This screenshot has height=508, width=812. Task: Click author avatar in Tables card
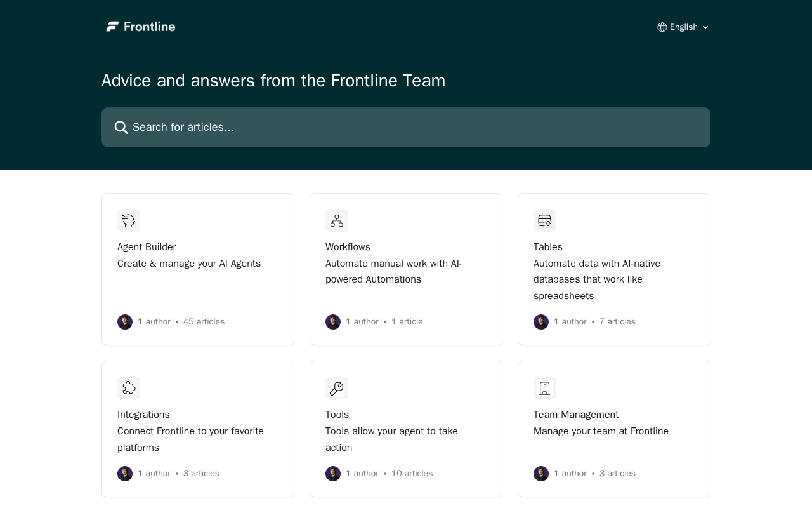(x=541, y=322)
